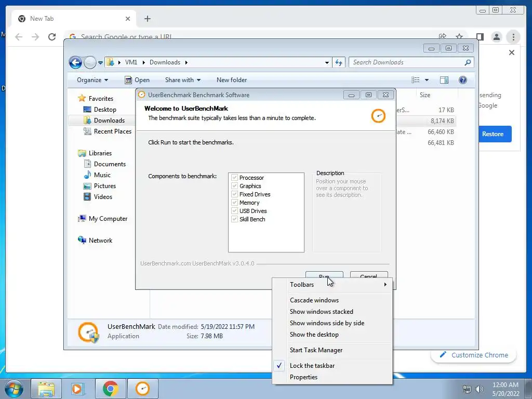
Task: Bookmark this page with star icon
Action: click(x=459, y=37)
